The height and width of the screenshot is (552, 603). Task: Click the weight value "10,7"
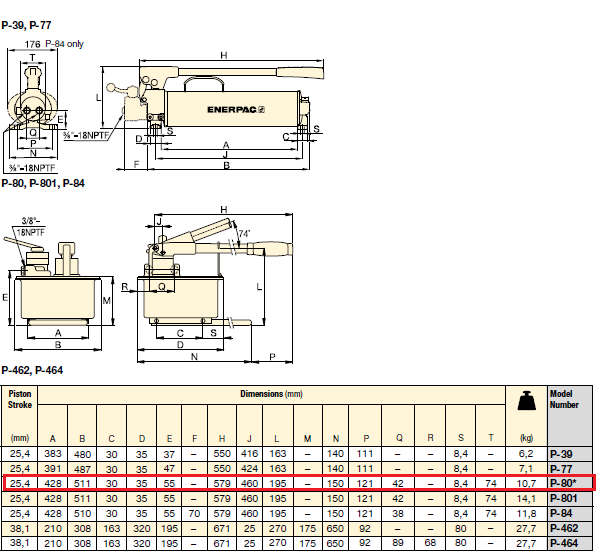[x=526, y=484]
